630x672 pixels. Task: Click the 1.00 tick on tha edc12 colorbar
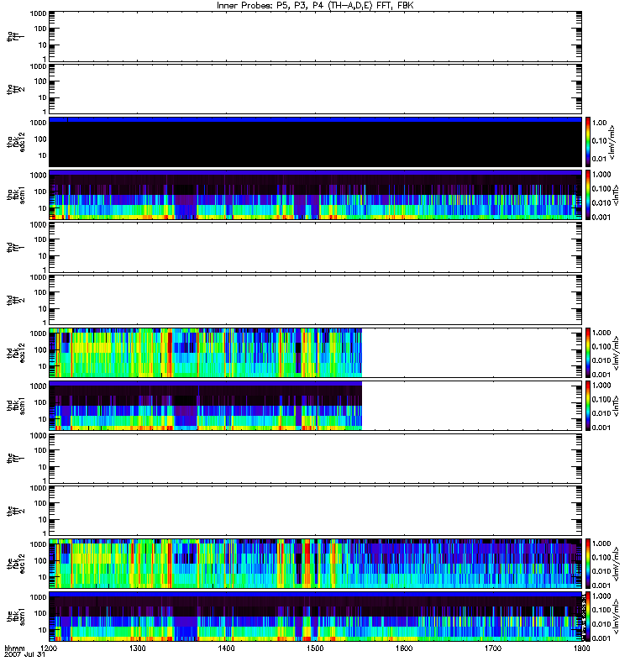pos(599,123)
